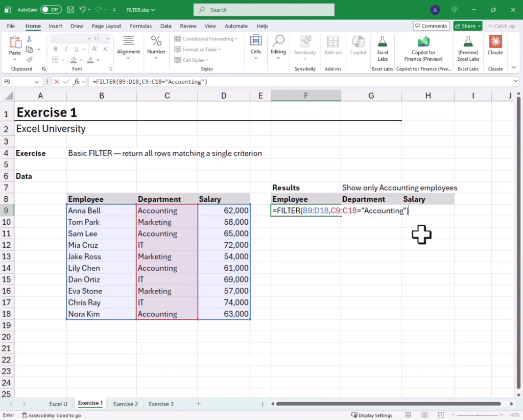Click the Paste clipboard icon
This screenshot has width=523, height=420.
pos(15,42)
